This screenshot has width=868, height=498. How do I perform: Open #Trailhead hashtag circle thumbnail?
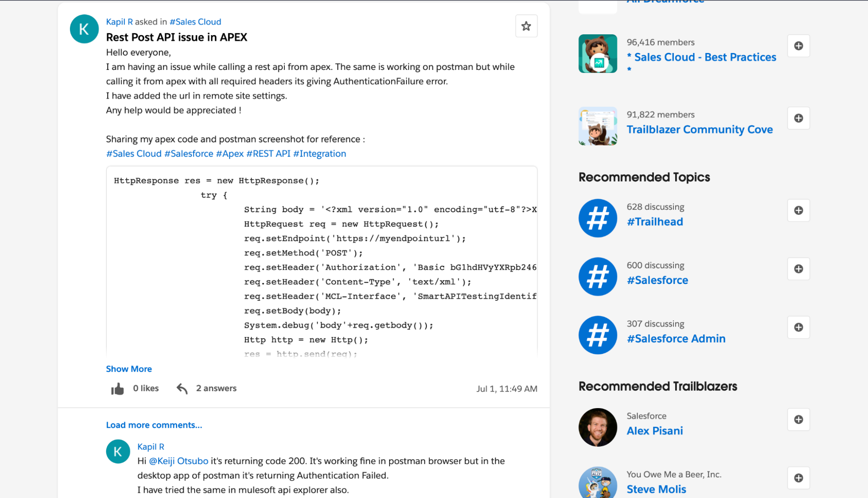point(597,218)
